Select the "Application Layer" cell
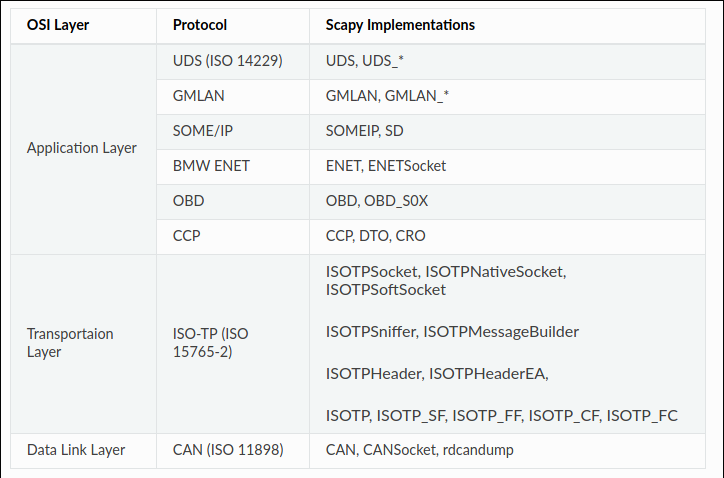 coord(82,148)
